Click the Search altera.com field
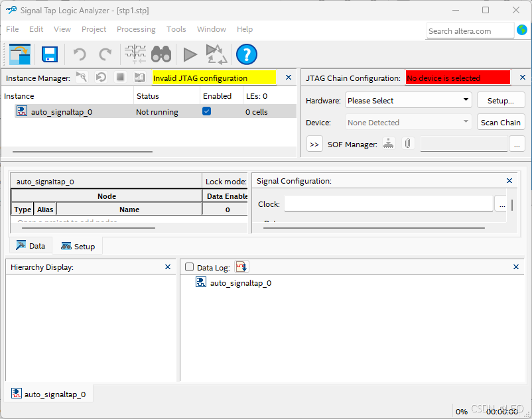Screen dimensions: 532x419 click(470, 31)
